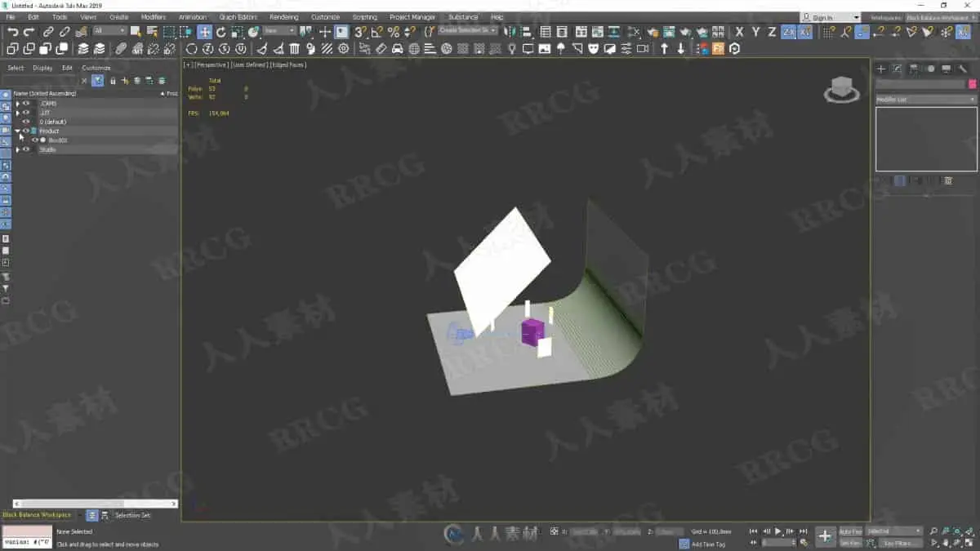Select the Select and Rotate tool
This screenshot has height=551, width=980.
tap(220, 32)
